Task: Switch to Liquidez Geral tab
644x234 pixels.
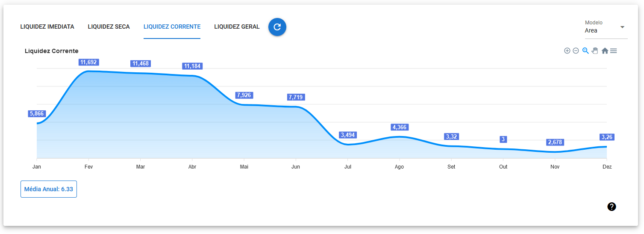Action: point(237,27)
